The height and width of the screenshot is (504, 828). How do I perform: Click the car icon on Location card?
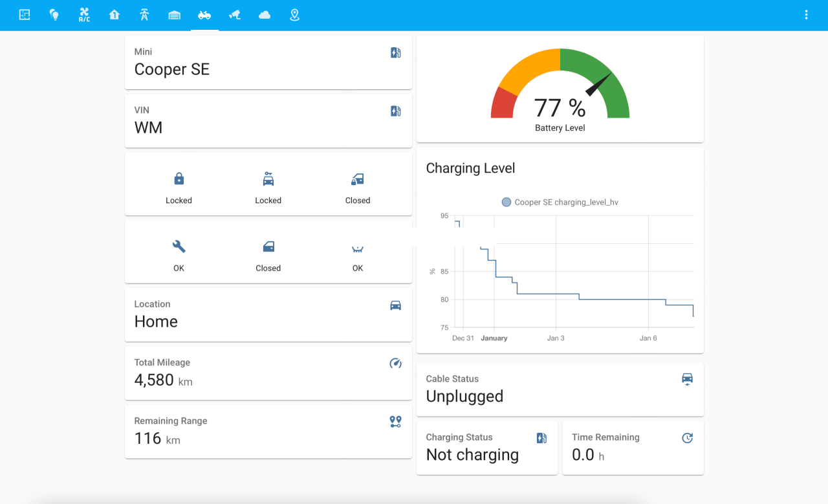click(396, 305)
